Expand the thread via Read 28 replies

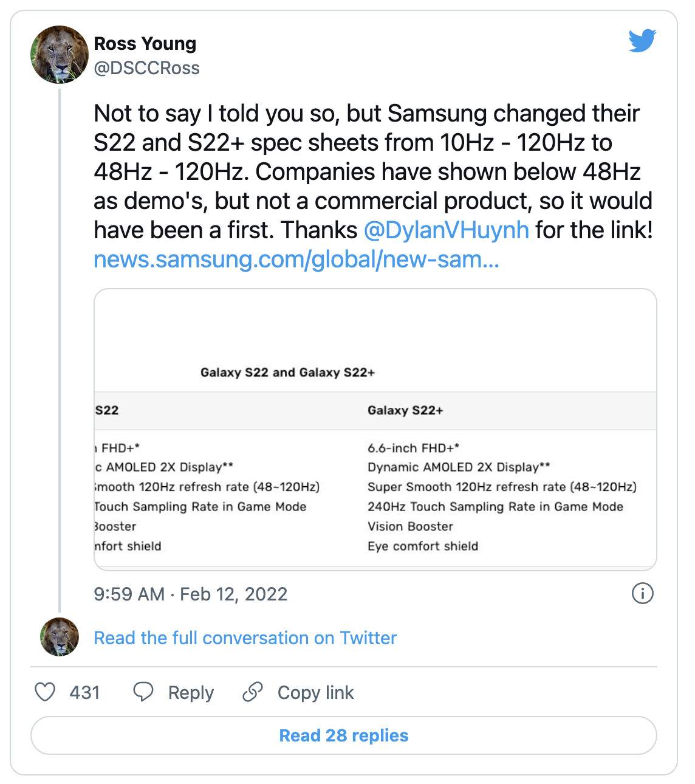pos(344,735)
